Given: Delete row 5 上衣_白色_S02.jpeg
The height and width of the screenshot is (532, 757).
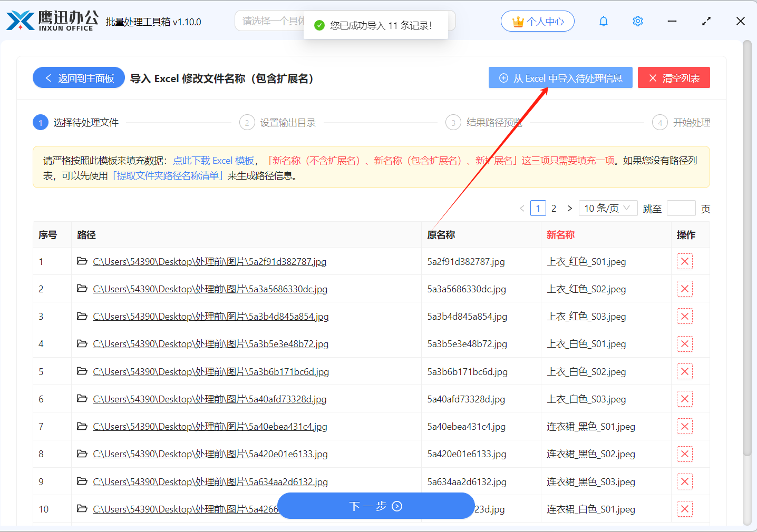Looking at the screenshot, I should (684, 371).
